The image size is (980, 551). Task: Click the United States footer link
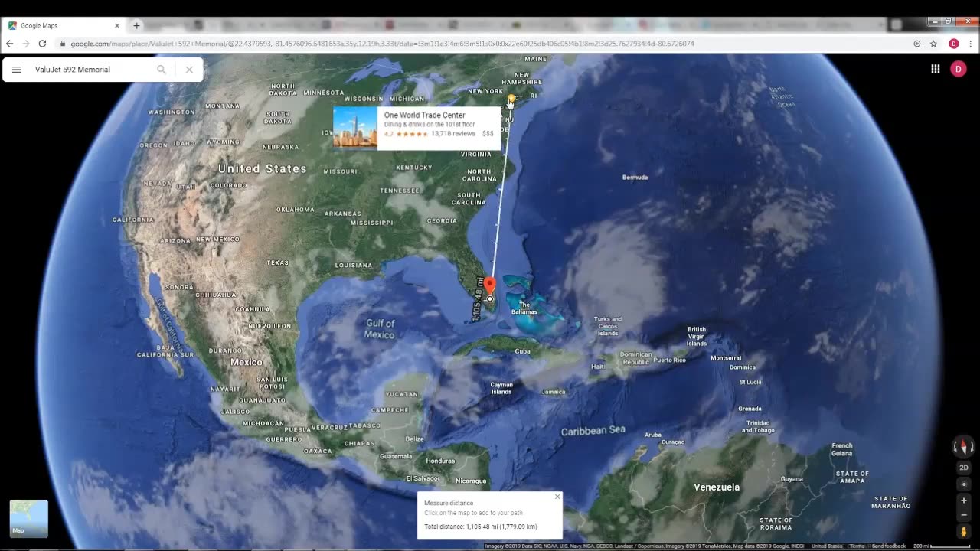tap(827, 546)
